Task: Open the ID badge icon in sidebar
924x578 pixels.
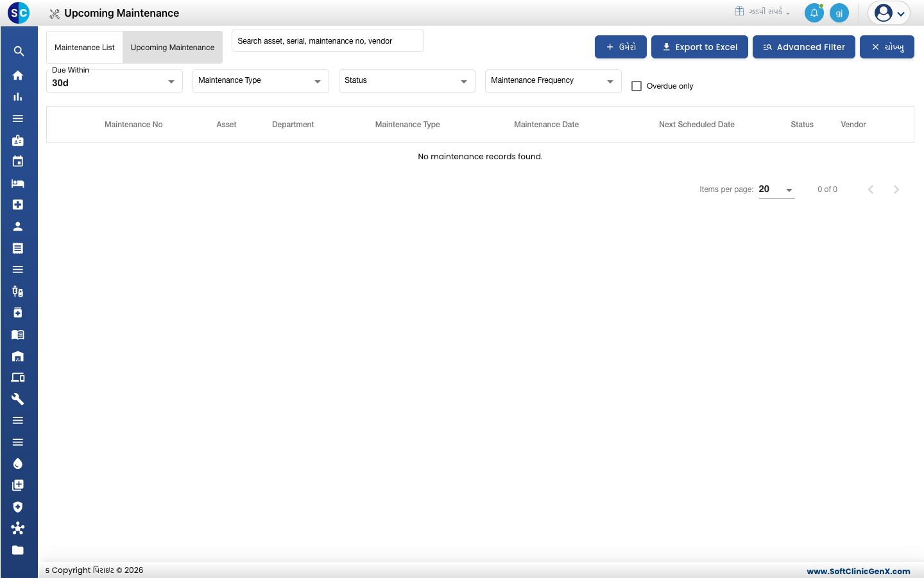Action: pos(18,140)
